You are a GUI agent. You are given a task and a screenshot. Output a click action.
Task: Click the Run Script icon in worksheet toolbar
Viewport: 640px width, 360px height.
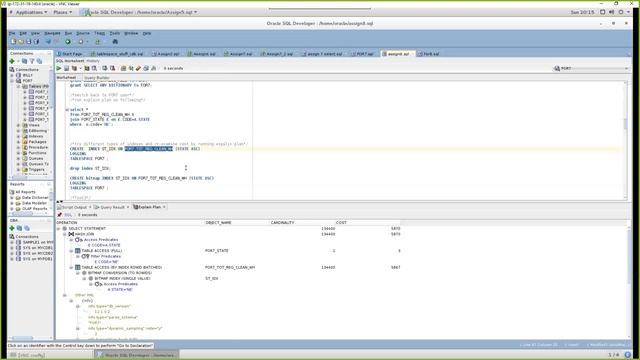click(67, 69)
